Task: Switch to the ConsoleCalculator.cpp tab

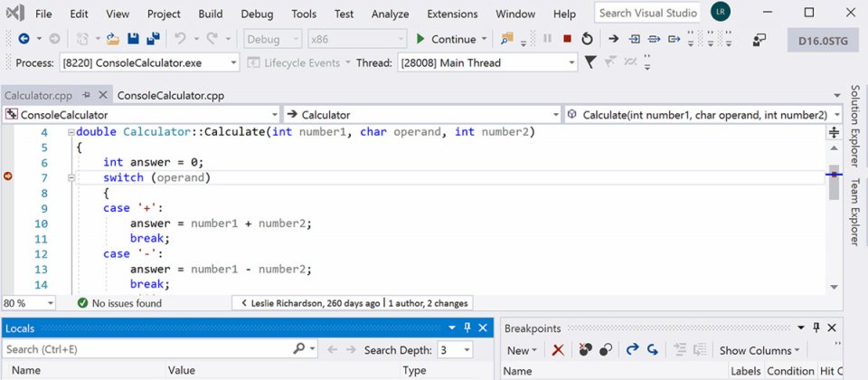Action: click(x=171, y=95)
